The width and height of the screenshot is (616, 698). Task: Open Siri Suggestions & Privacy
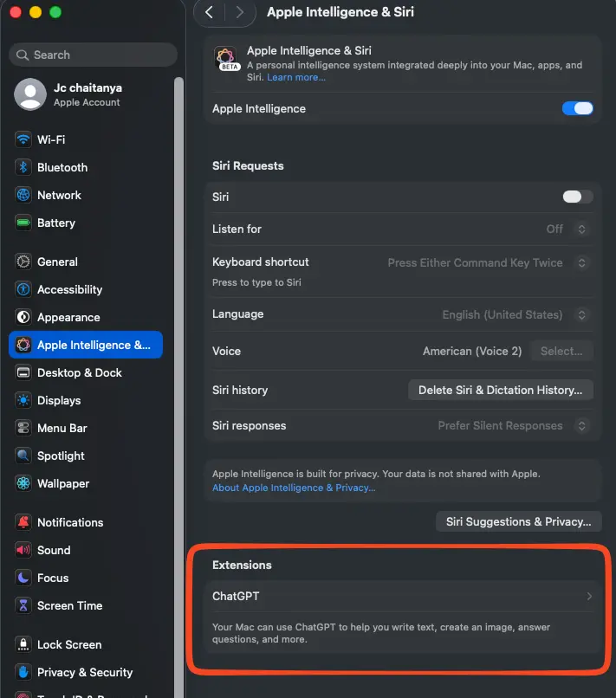pos(517,521)
